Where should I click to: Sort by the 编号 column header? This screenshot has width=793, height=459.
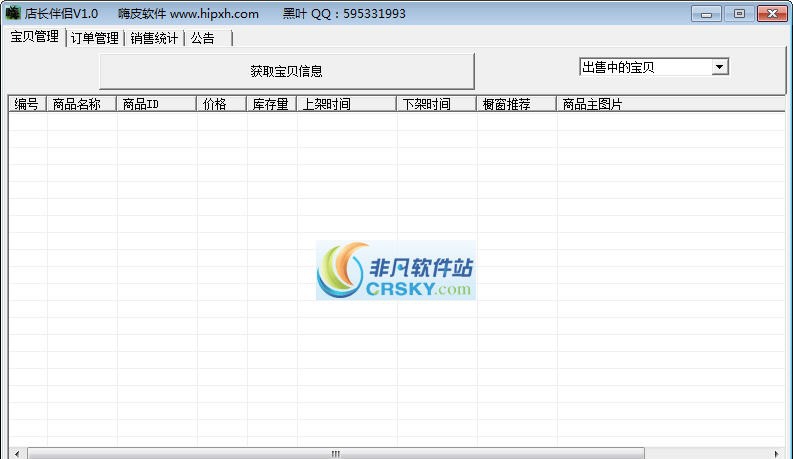pos(27,104)
